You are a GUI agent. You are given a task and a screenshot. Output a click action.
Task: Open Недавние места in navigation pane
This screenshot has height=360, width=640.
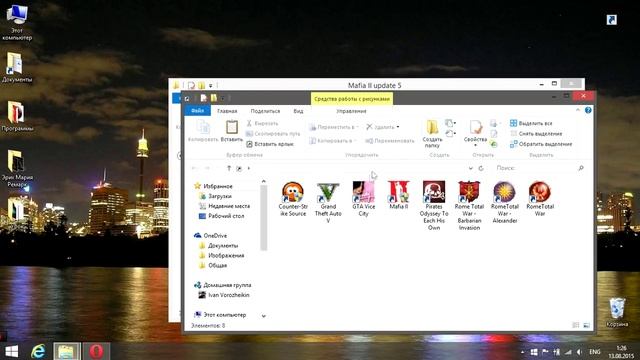(224, 206)
